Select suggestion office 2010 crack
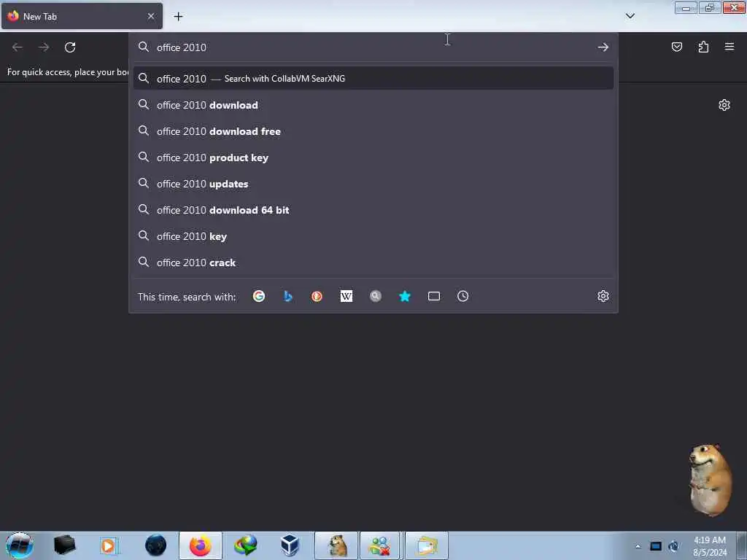The width and height of the screenshot is (747, 560). click(x=373, y=262)
